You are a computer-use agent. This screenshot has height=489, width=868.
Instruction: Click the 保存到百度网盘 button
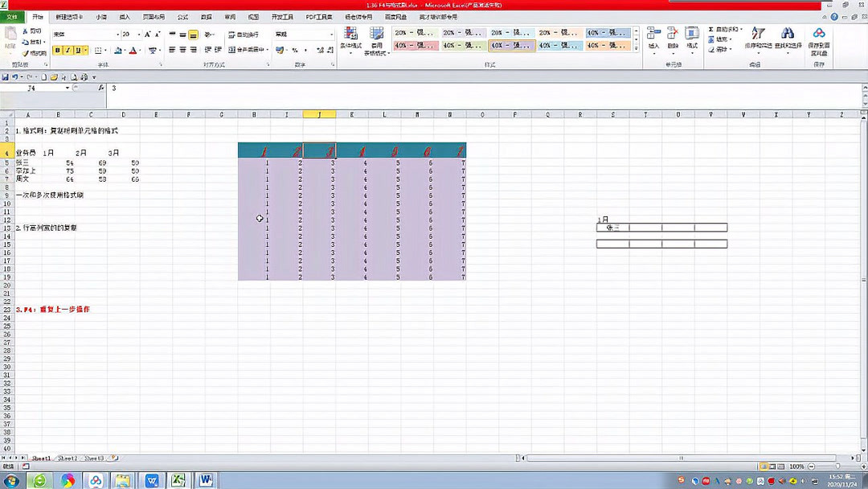[819, 39]
